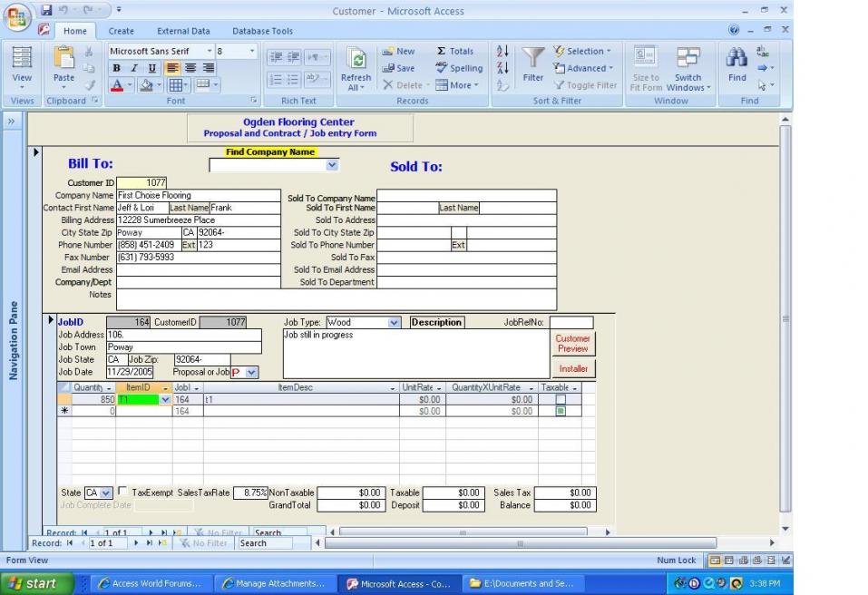Image resolution: width=868 pixels, height=595 pixels.
Task: Open the Selection filter menu
Action: point(582,51)
